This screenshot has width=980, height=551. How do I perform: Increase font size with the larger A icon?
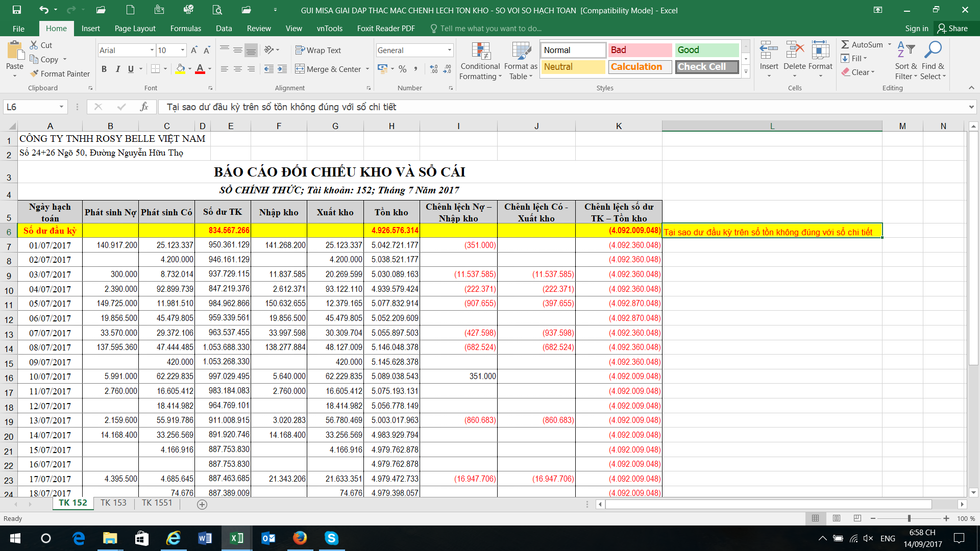pyautogui.click(x=194, y=50)
